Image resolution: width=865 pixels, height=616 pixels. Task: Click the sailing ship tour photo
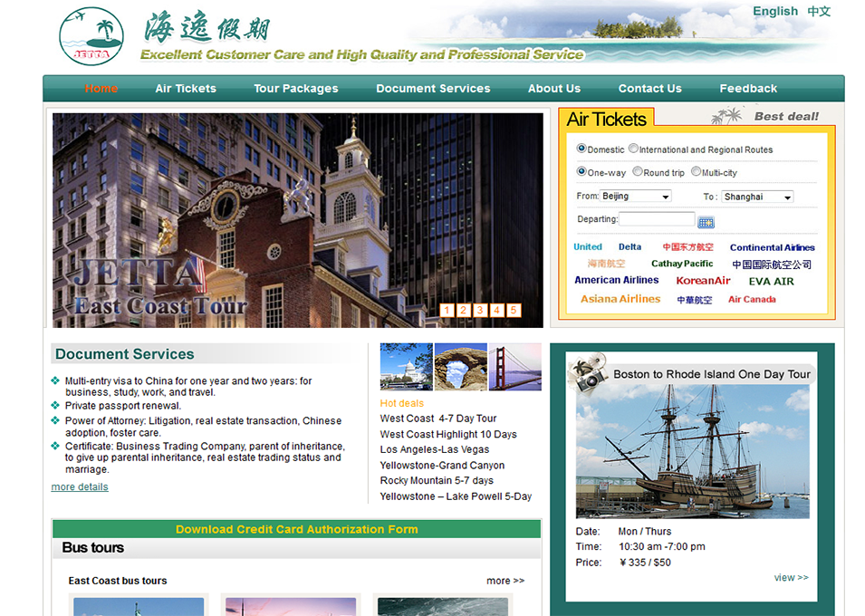(x=692, y=451)
